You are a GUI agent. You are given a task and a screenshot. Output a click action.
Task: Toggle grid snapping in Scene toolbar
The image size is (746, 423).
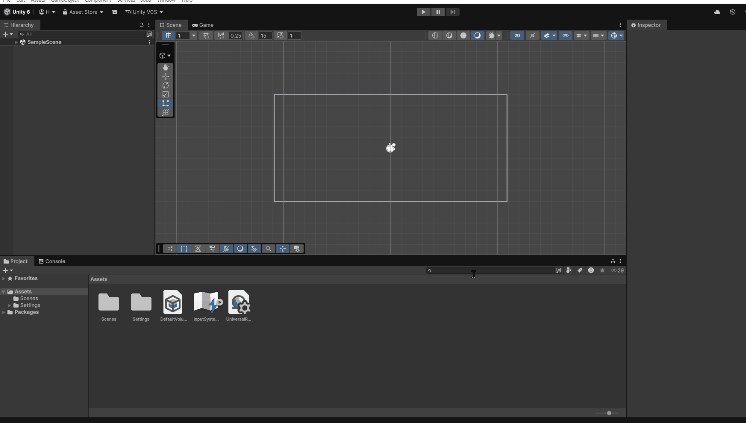click(x=168, y=35)
